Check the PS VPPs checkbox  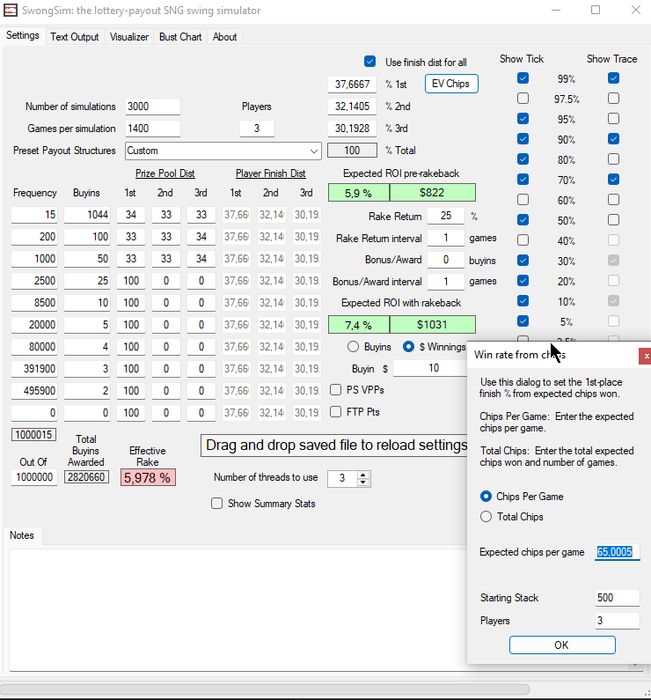click(x=335, y=390)
